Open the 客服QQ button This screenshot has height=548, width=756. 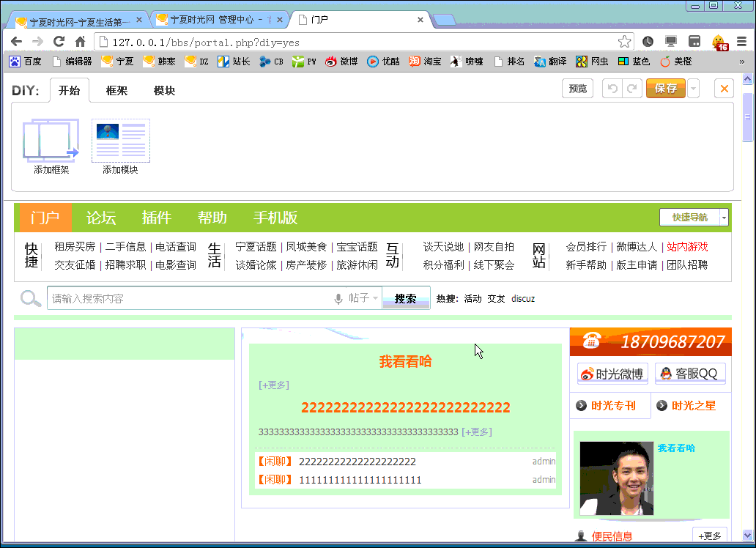[x=690, y=374]
